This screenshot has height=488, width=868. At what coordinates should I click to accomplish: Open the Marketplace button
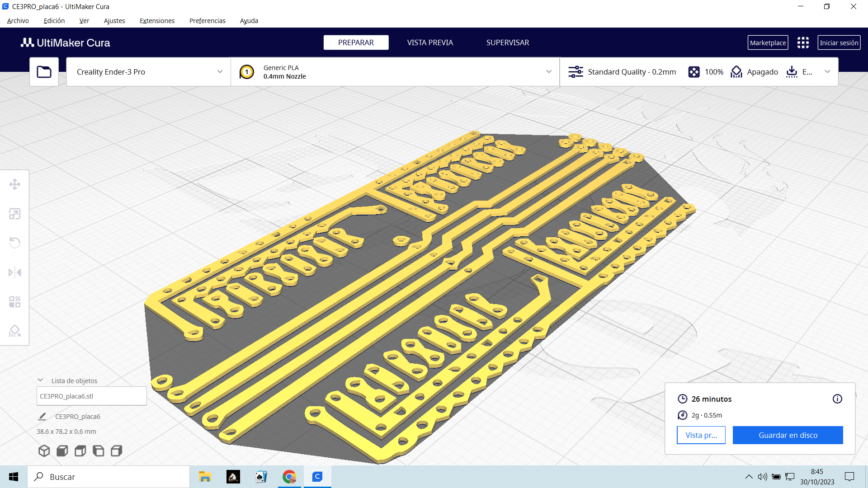(x=768, y=43)
